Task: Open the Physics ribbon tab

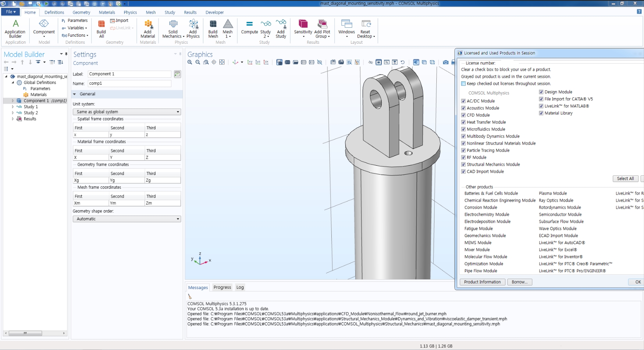Action: coord(130,12)
